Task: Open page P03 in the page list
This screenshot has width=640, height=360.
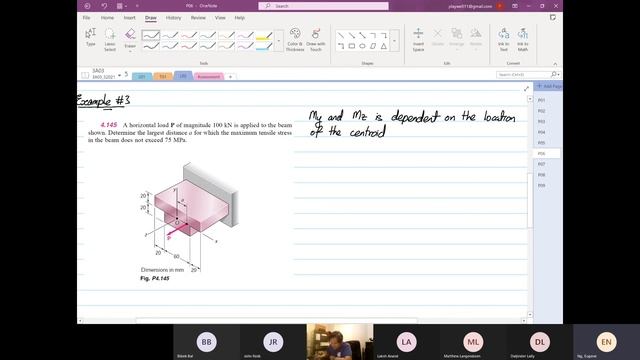Action: (x=542, y=122)
